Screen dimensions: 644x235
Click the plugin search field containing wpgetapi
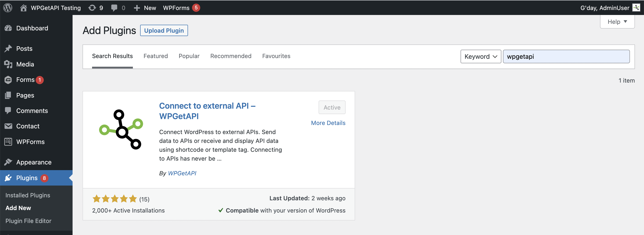(566, 56)
